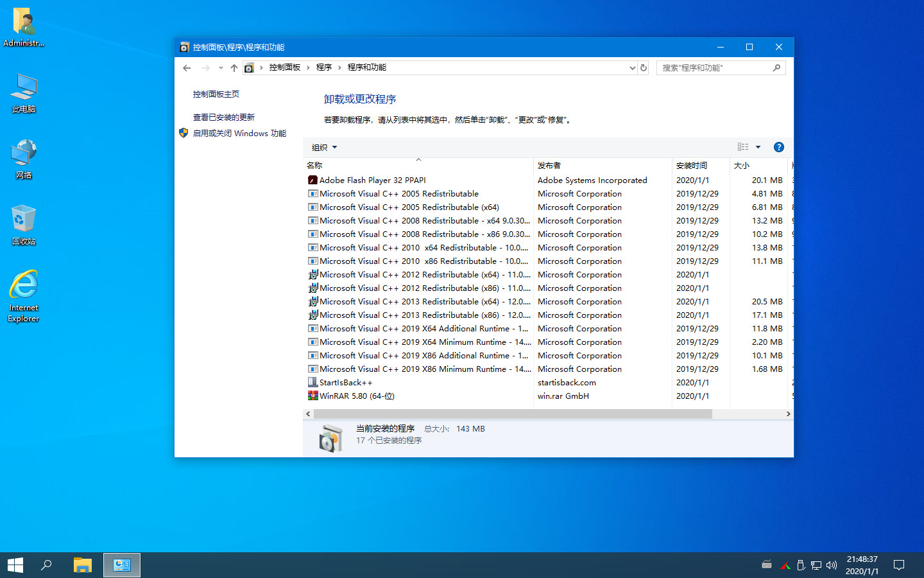Viewport: 924px width, 578px height.
Task: Select Visual C++ 2010 x64 Redistributable row
Action: click(548, 248)
